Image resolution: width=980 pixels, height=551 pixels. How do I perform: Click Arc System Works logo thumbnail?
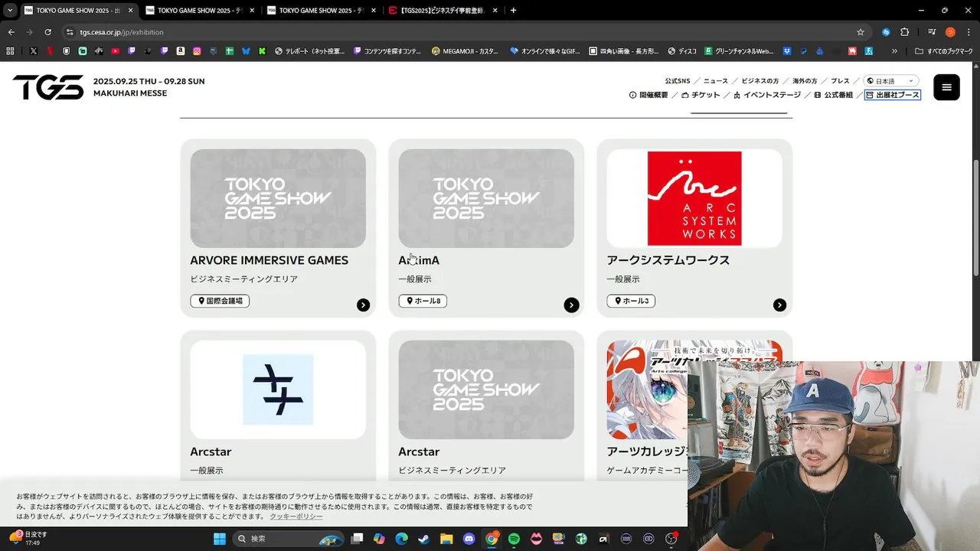click(694, 198)
